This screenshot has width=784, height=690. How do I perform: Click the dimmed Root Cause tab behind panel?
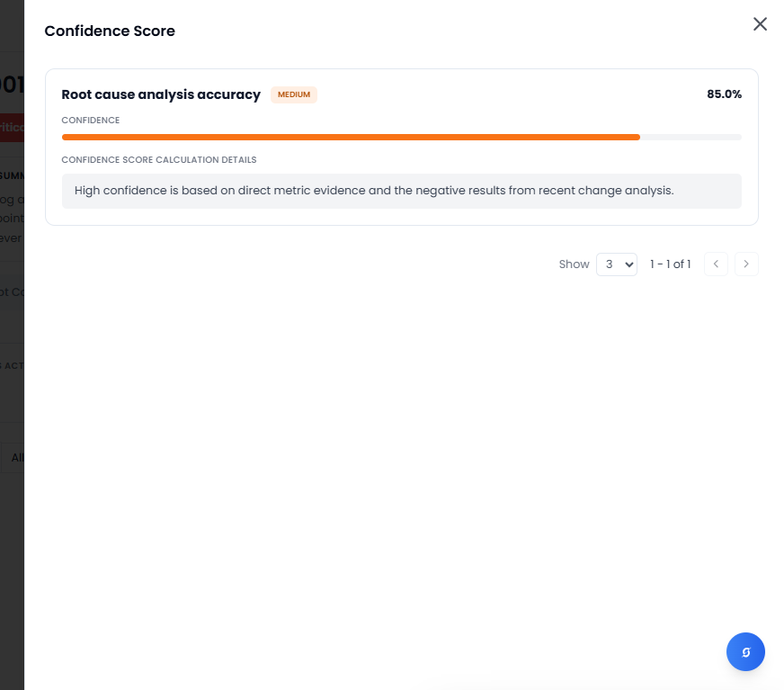(x=12, y=291)
